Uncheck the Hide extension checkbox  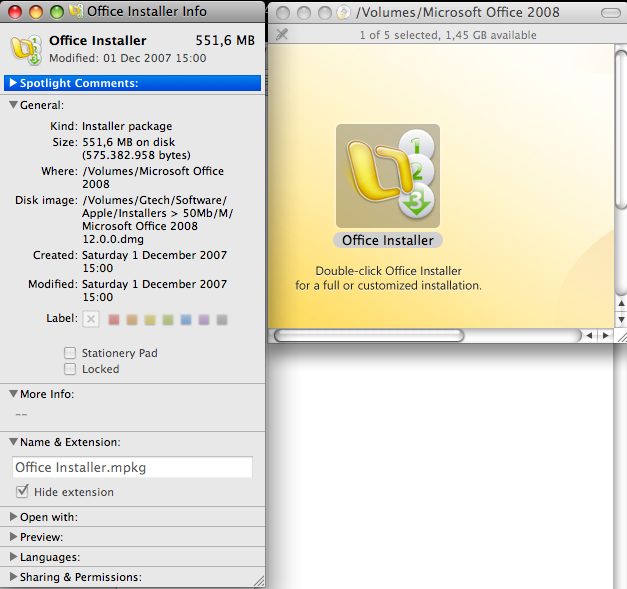22,491
